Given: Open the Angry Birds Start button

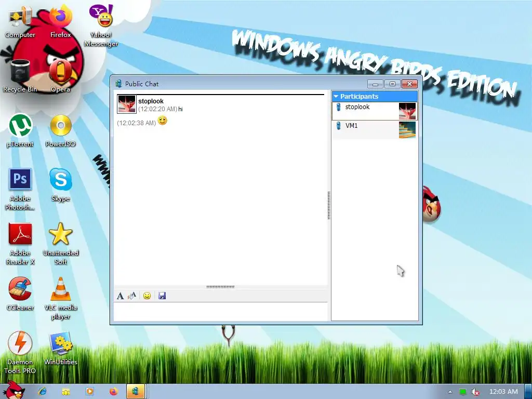Looking at the screenshot, I should [14, 390].
